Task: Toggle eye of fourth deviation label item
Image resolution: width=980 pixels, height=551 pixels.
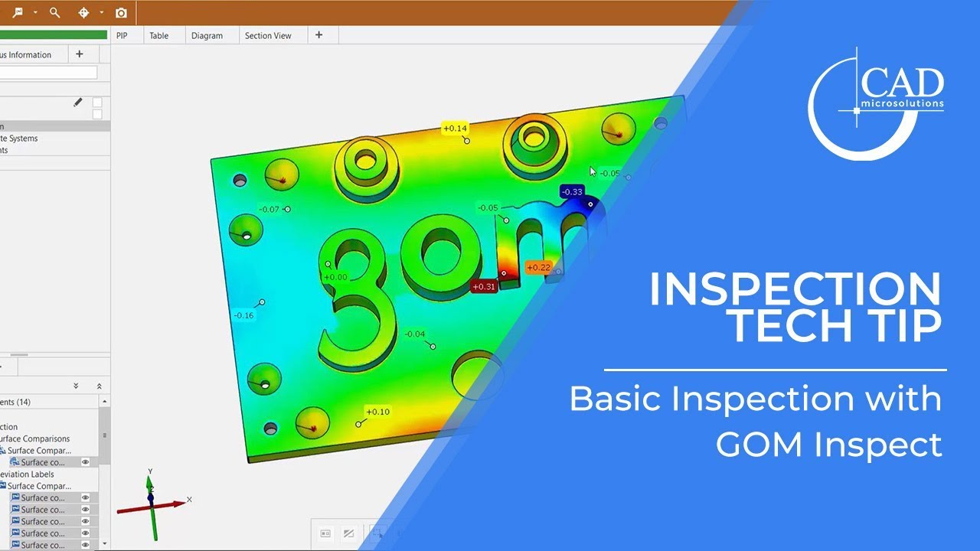Action: click(86, 533)
